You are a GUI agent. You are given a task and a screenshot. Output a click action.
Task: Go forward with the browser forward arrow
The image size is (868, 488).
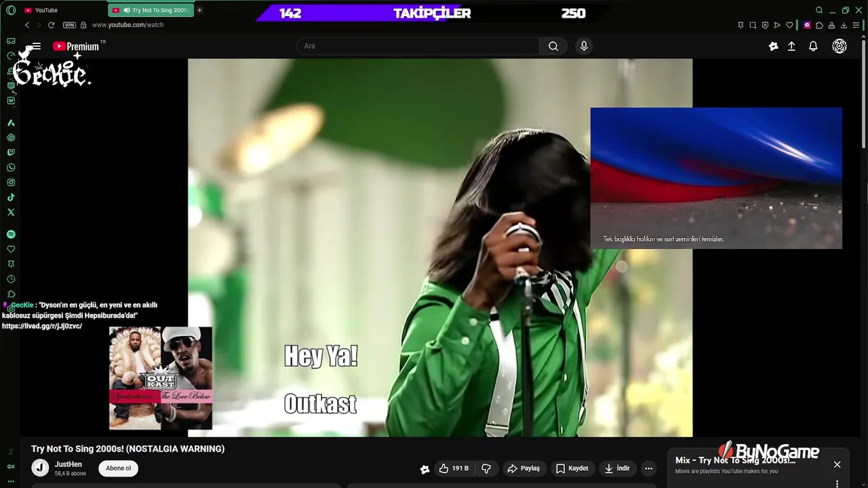(39, 25)
